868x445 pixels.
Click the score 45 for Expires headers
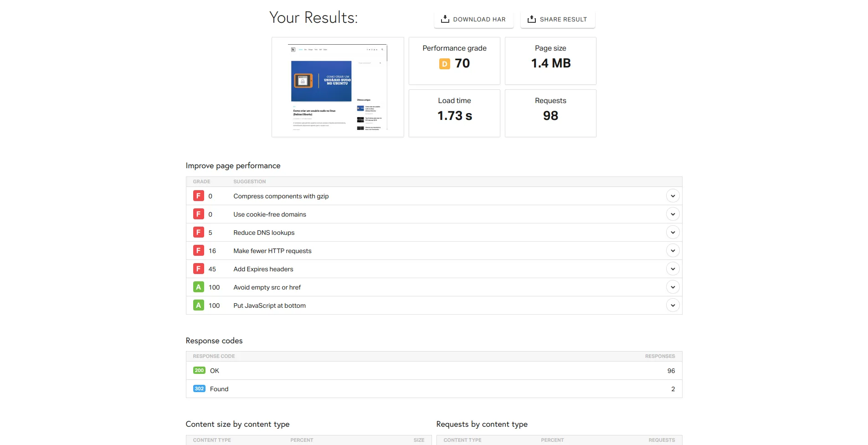coord(212,269)
